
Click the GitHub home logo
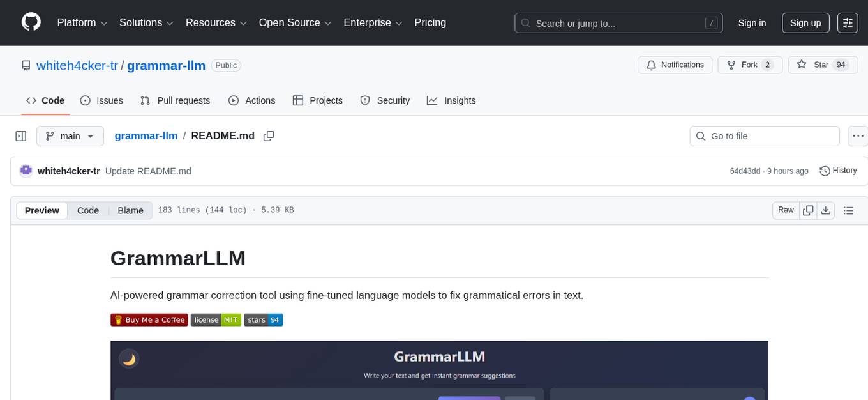tap(31, 22)
